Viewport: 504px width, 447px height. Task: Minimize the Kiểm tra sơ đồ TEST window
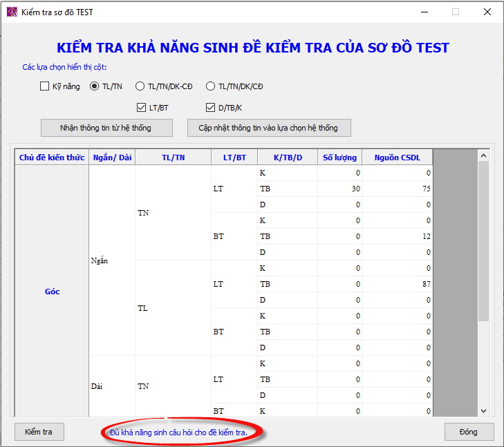click(424, 12)
